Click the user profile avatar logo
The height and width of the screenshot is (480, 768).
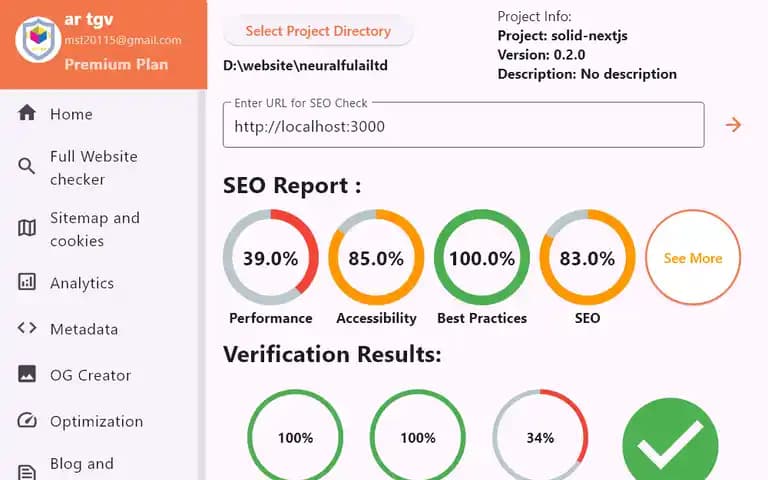39,39
